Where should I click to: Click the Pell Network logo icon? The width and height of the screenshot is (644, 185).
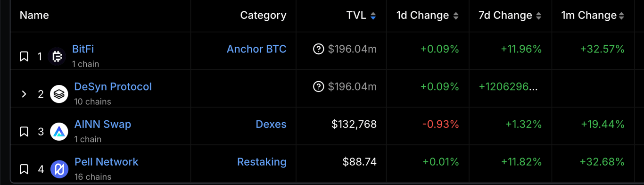[x=59, y=169]
